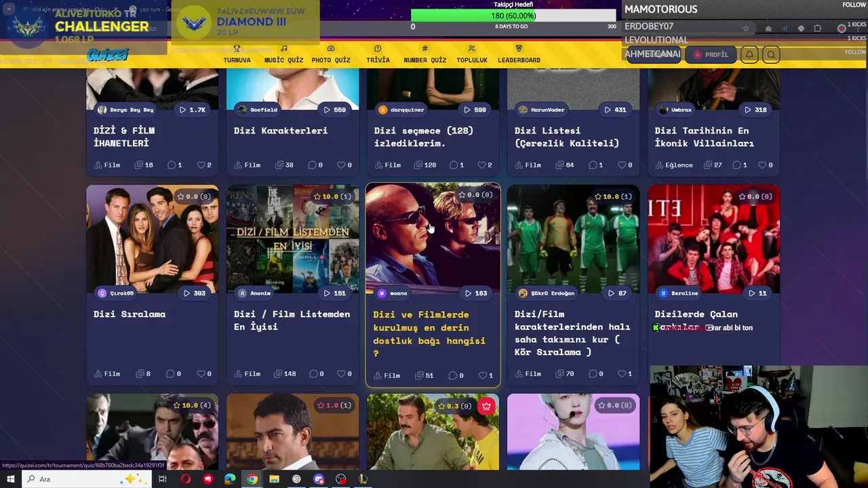Open the hali saha takımını kur quiz title
Screen dimensions: 868x488
pyautogui.click(x=572, y=333)
